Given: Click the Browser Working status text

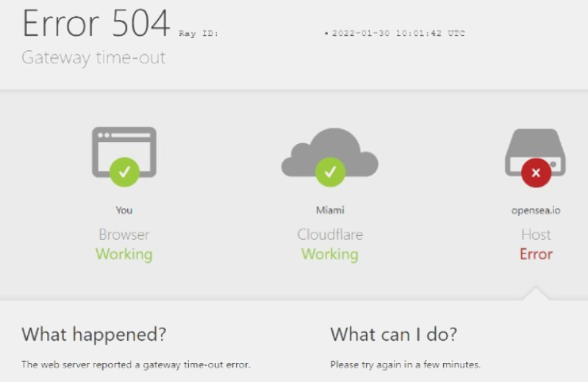Looking at the screenshot, I should (x=124, y=254).
